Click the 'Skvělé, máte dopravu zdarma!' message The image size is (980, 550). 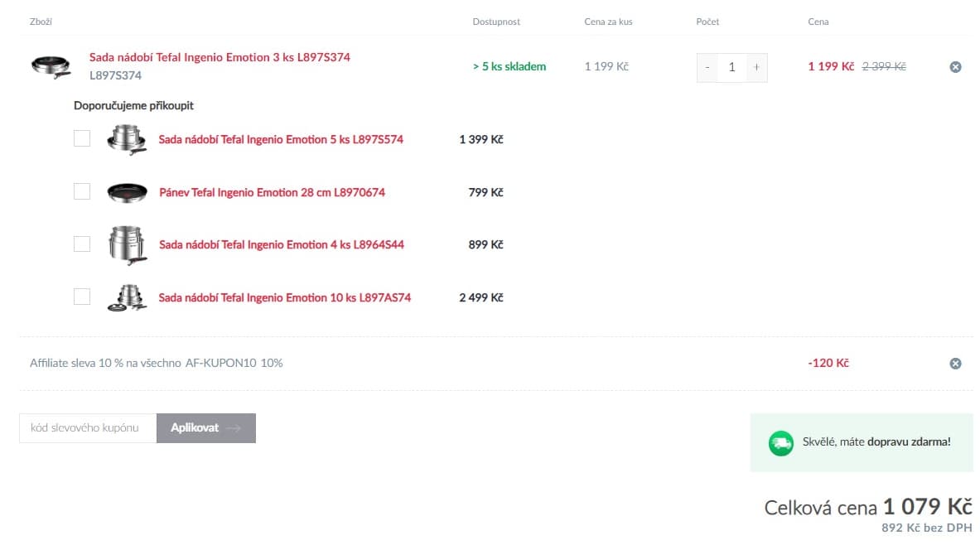pyautogui.click(x=876, y=441)
